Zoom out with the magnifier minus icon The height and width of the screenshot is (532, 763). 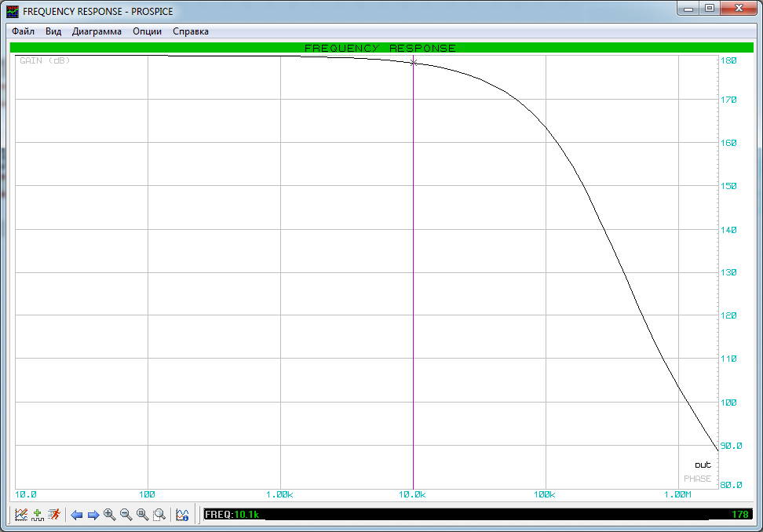click(126, 515)
